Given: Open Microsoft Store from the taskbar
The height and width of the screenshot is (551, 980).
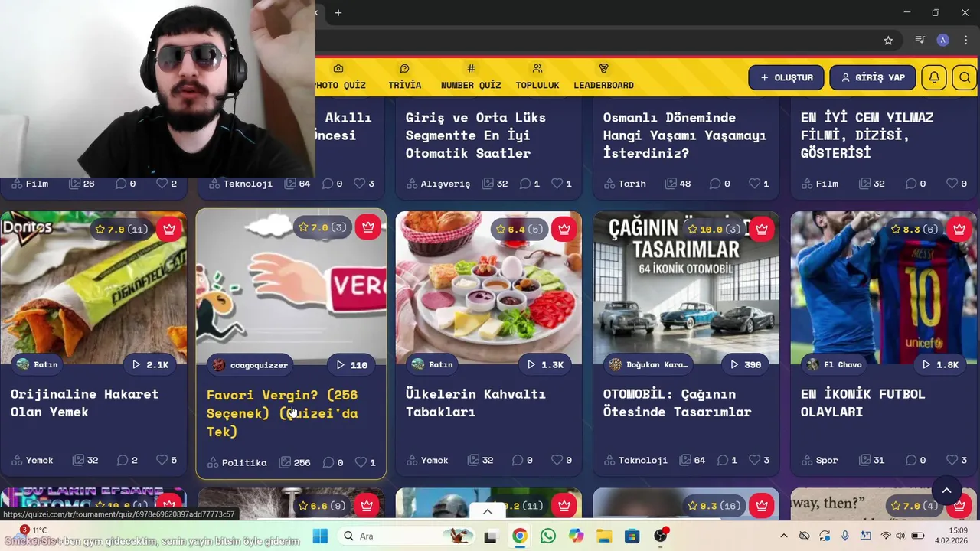Looking at the screenshot, I should coord(632,536).
